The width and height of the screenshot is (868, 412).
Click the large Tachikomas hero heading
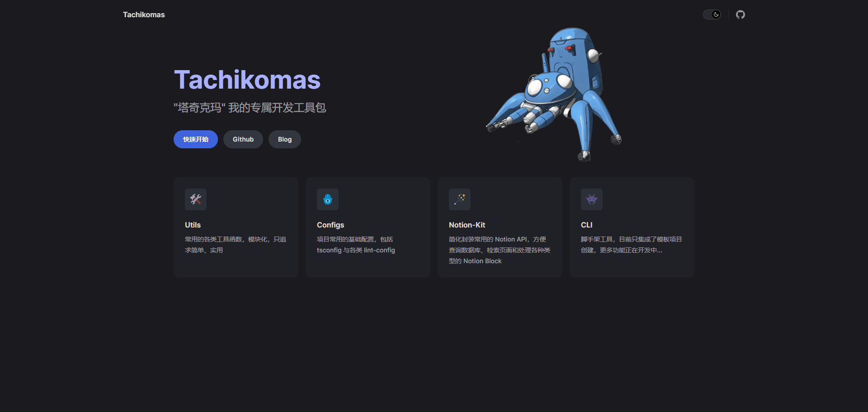tap(247, 80)
